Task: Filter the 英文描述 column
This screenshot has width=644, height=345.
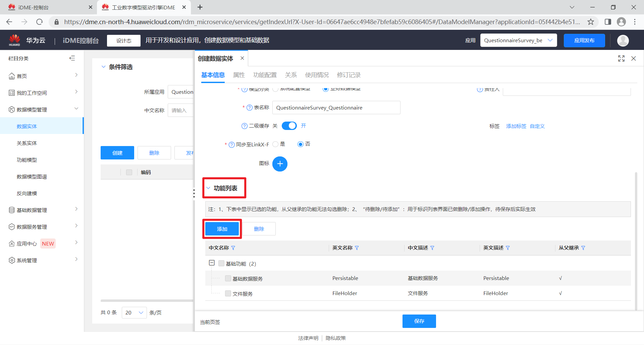Action: [508, 248]
